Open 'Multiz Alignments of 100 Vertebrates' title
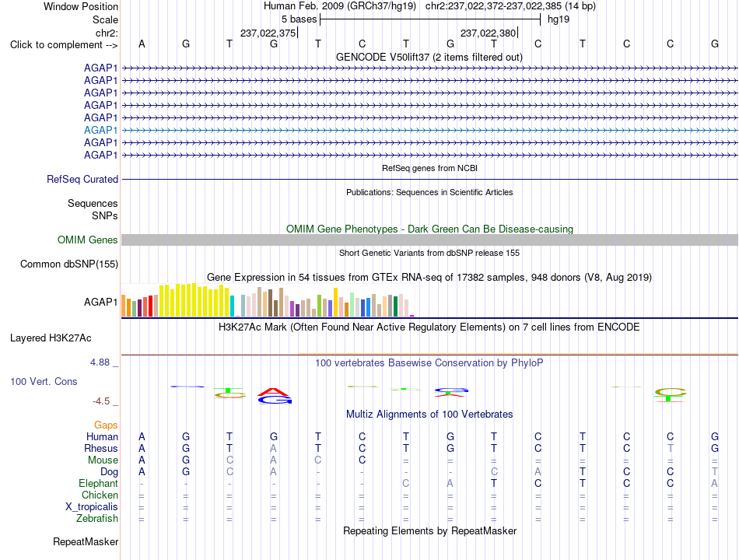 pyautogui.click(x=429, y=415)
